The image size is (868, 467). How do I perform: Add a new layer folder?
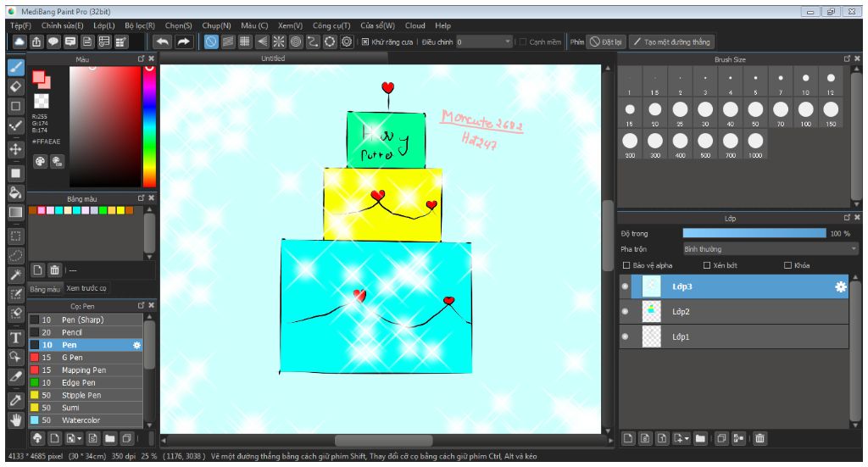coord(700,438)
